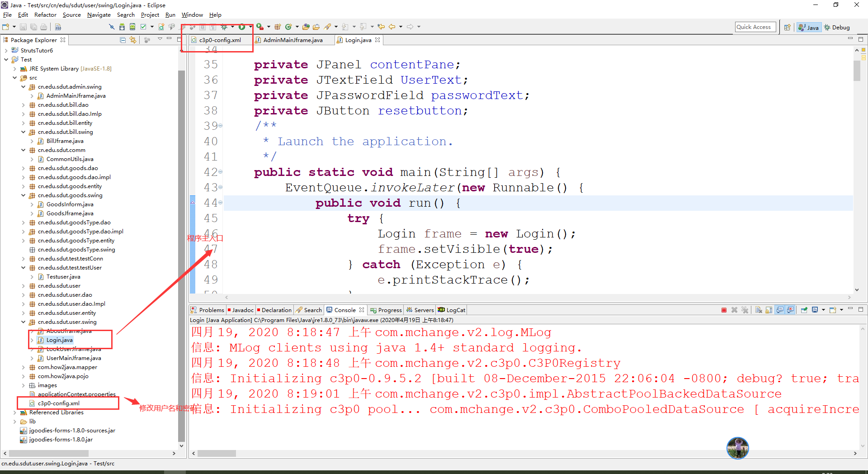Click the Open Type icon in toolbar
This screenshot has width=868, height=474.
pyautogui.click(x=306, y=27)
